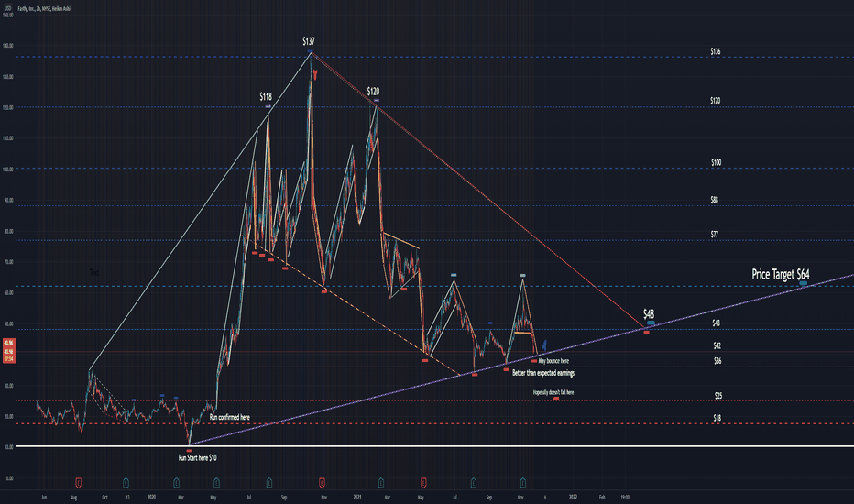Click the 100.00 price axis label

pos(7,170)
